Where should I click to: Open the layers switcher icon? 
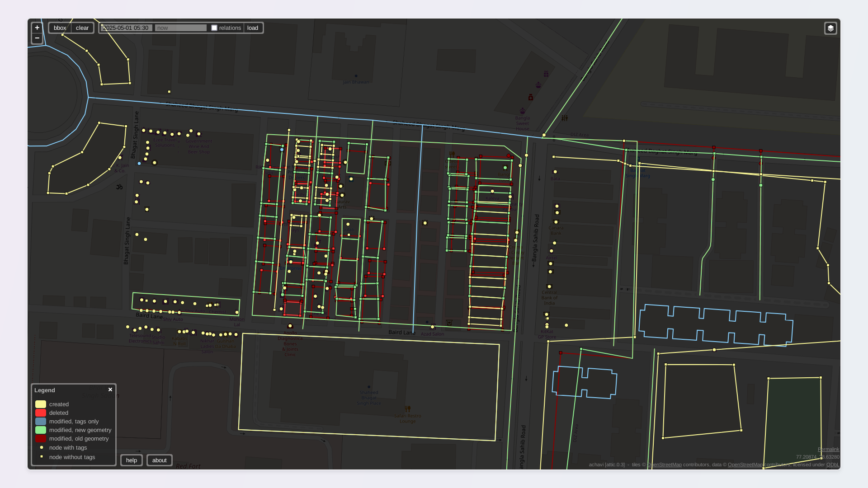pos(830,28)
